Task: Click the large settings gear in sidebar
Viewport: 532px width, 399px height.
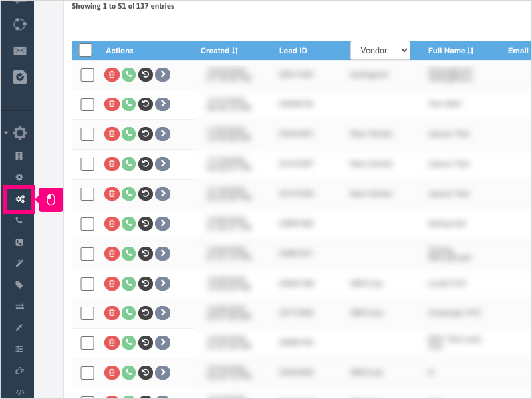Action: (20, 132)
